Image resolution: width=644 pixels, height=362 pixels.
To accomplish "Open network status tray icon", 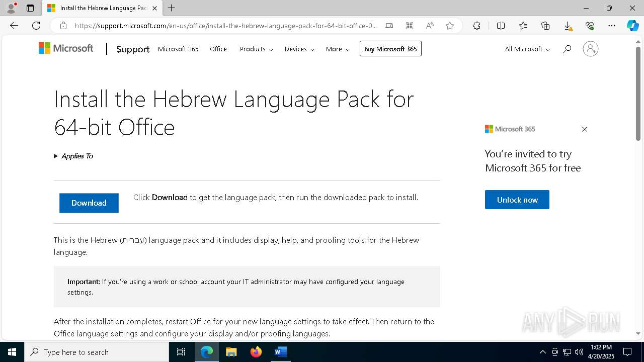I will click(567, 352).
